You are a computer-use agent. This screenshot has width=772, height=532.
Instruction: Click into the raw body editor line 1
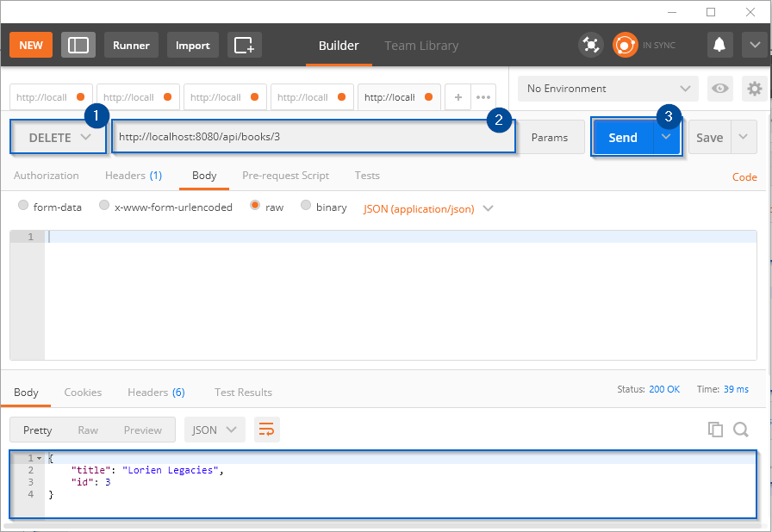coord(401,237)
